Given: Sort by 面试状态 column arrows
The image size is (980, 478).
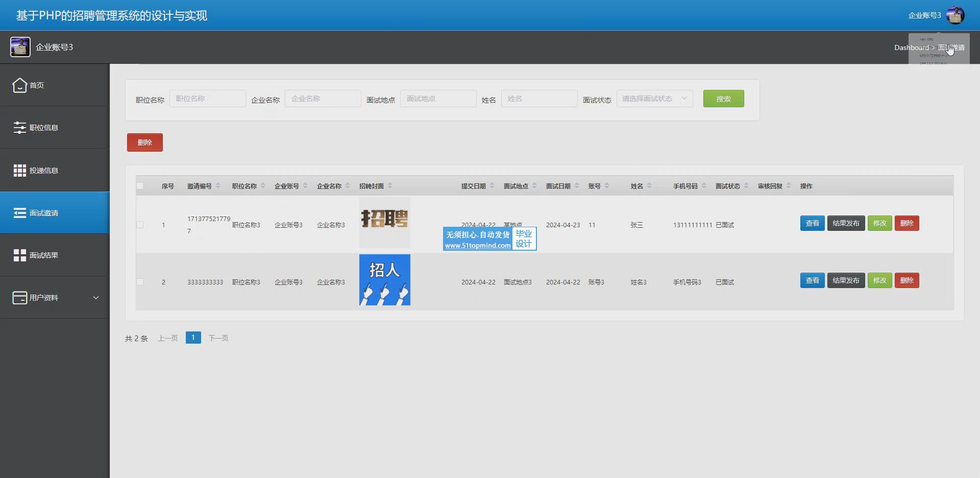Looking at the screenshot, I should pyautogui.click(x=746, y=186).
